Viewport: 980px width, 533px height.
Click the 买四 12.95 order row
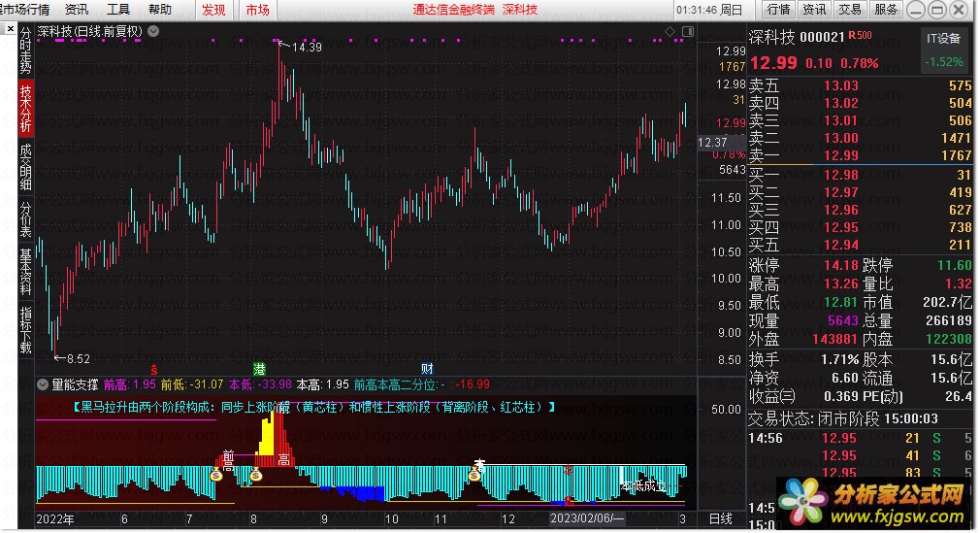coord(860,228)
